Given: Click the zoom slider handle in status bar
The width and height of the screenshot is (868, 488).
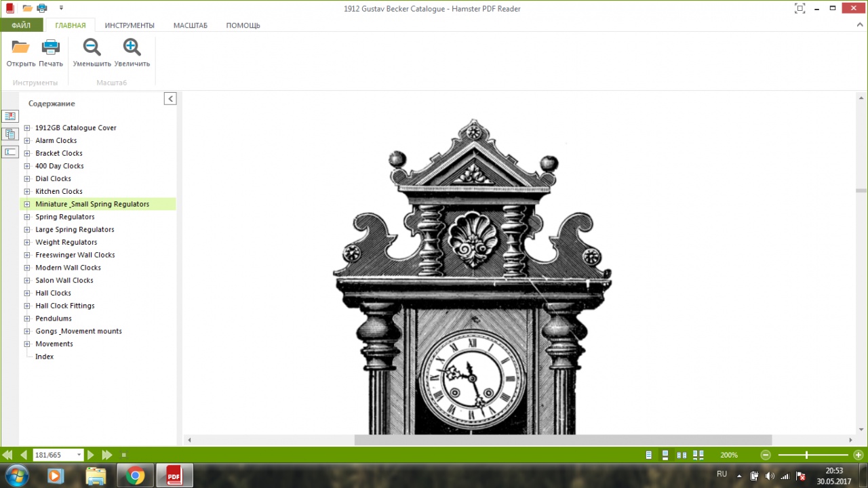Looking at the screenshot, I should [x=806, y=455].
